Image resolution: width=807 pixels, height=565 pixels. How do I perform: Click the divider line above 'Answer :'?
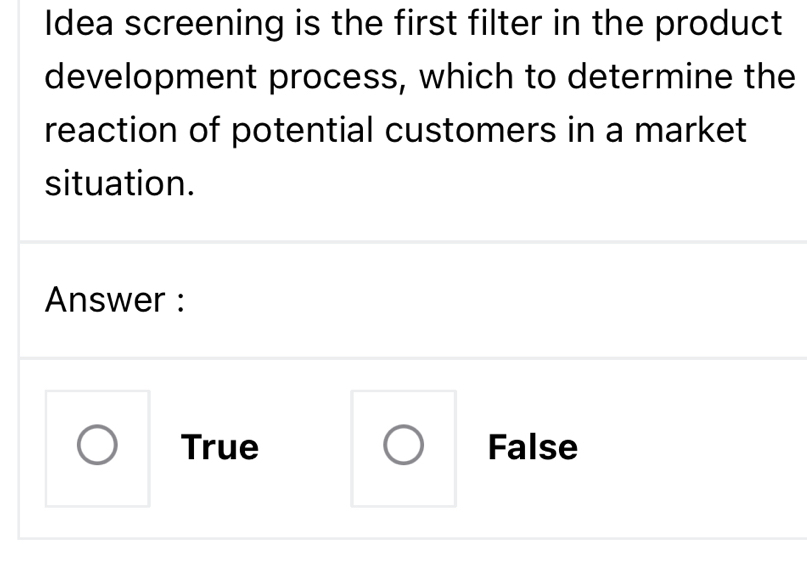pyautogui.click(x=400, y=241)
